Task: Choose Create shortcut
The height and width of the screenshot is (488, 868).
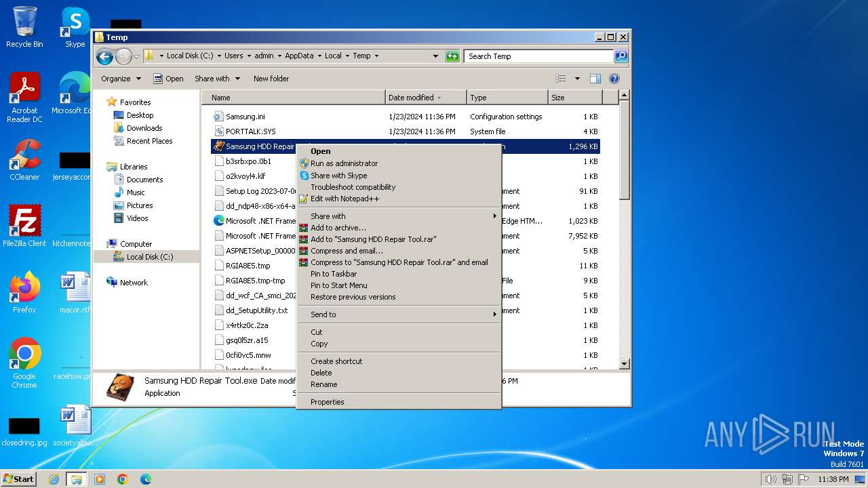Action: click(399, 361)
